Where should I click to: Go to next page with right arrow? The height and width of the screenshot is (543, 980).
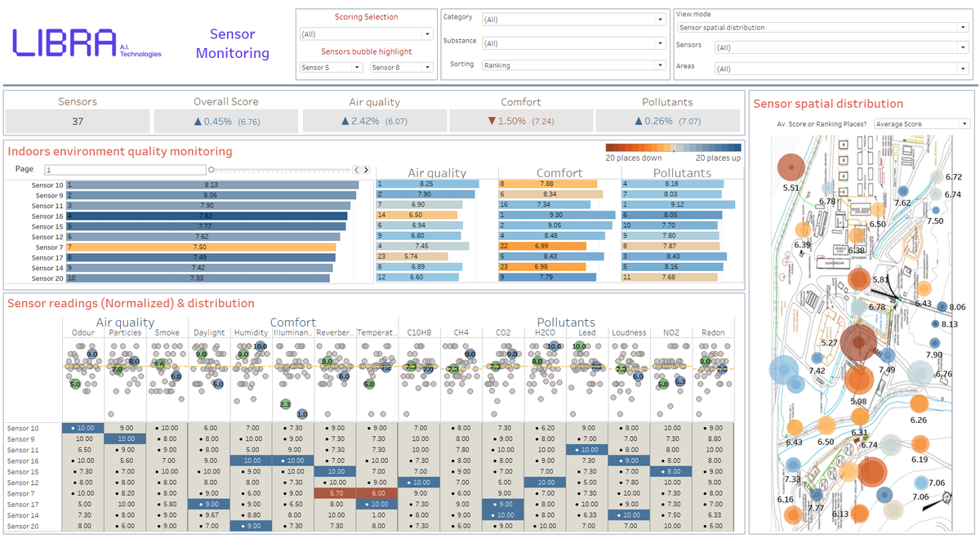tap(365, 170)
